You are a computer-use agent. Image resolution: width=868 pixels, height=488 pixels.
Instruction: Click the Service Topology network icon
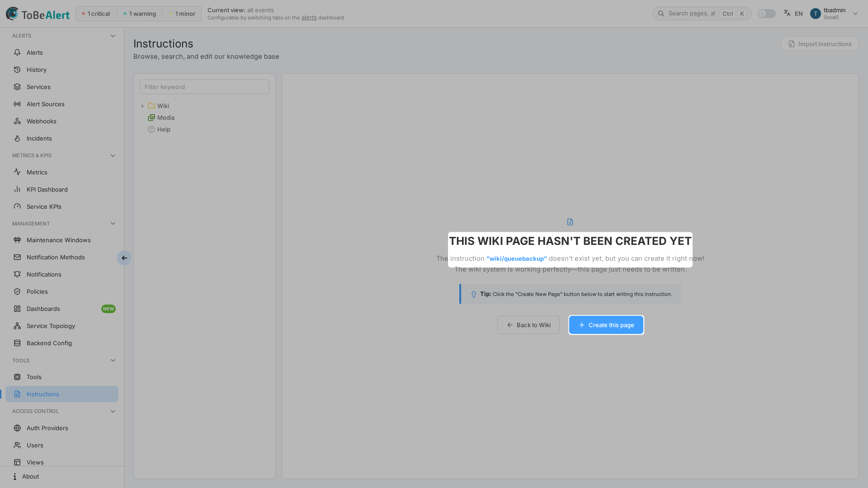[x=17, y=326]
